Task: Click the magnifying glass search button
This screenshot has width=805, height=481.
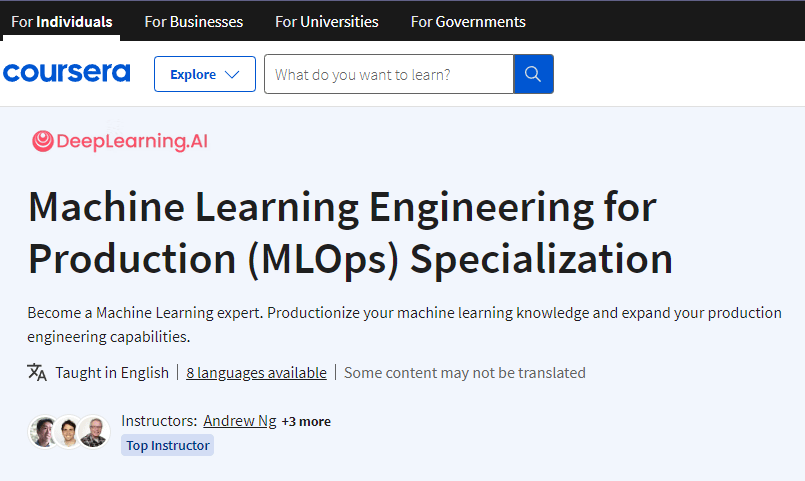Action: pyautogui.click(x=533, y=74)
